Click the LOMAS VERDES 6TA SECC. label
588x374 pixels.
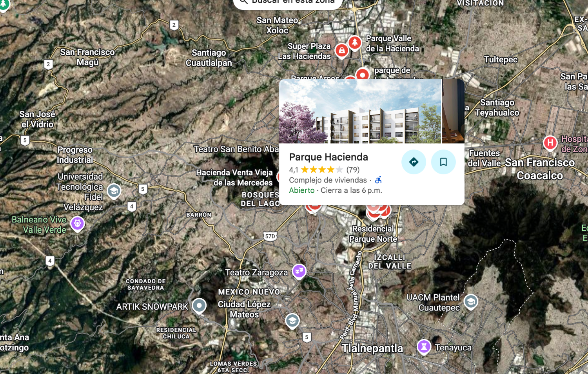pos(233,367)
